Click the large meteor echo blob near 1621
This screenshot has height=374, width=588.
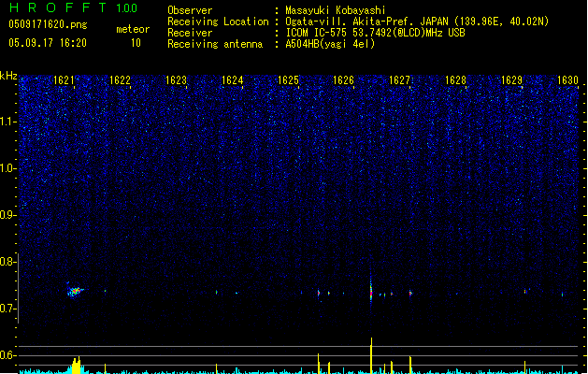[75, 291]
